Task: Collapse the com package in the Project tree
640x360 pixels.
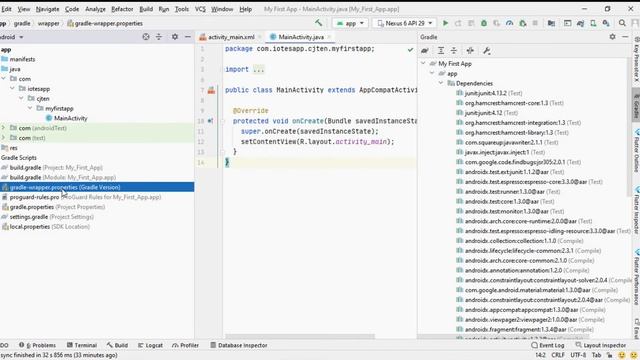Action: [4, 78]
